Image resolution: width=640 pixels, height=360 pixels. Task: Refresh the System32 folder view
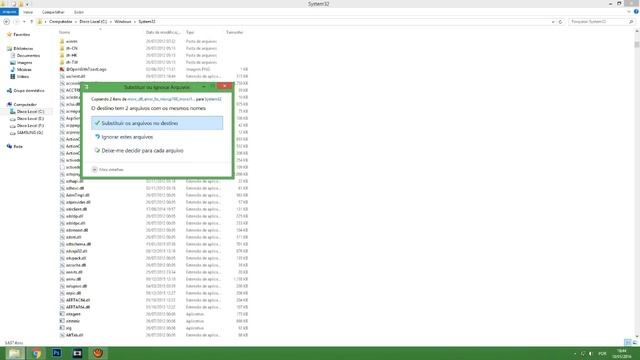point(560,22)
